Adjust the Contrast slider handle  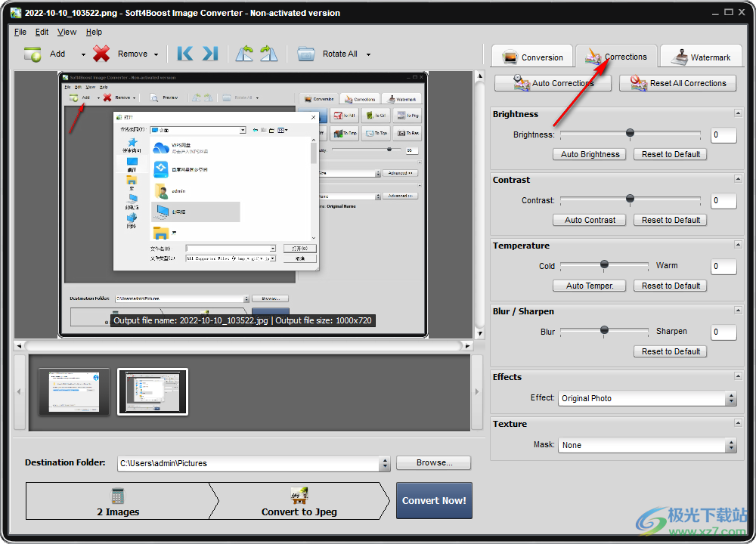pyautogui.click(x=630, y=199)
